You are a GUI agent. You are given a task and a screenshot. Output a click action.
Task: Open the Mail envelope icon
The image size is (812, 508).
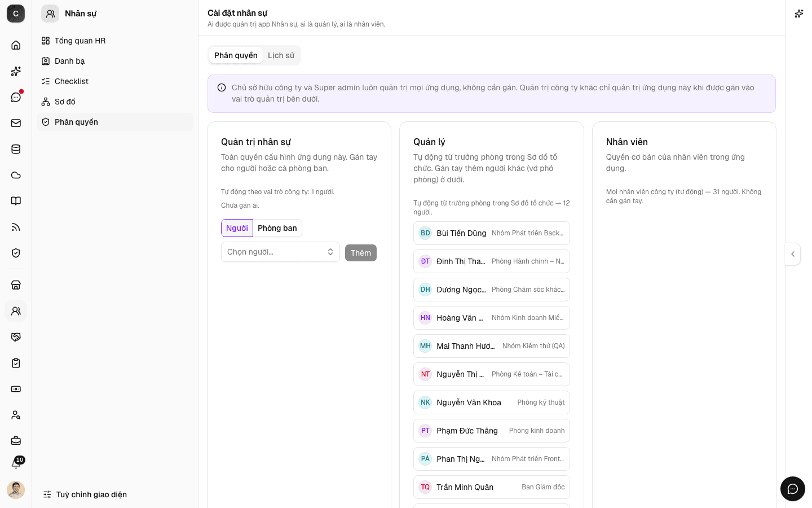[16, 123]
